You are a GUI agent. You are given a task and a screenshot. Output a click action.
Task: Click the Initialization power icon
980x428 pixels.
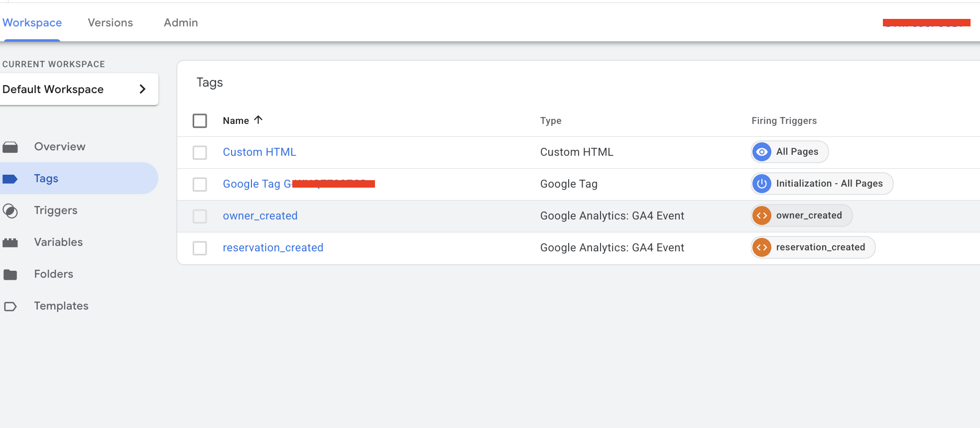pyautogui.click(x=762, y=184)
